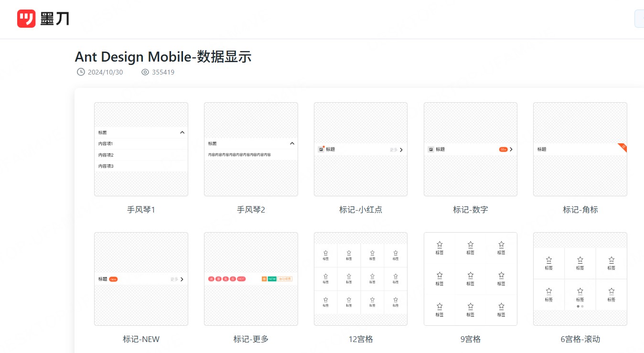This screenshot has height=353, width=644.
Task: Click the right arrow in 标记-数字 thumbnail
Action: [x=511, y=150]
